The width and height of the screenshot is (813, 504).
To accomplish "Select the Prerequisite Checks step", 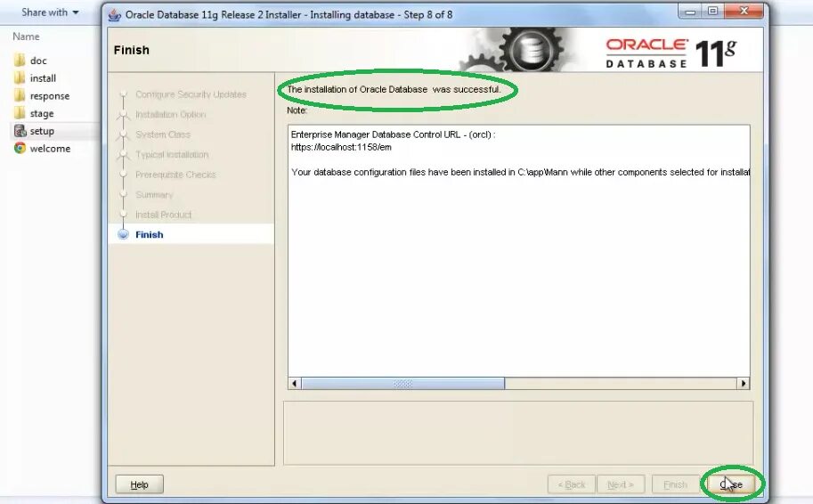I will click(x=175, y=175).
